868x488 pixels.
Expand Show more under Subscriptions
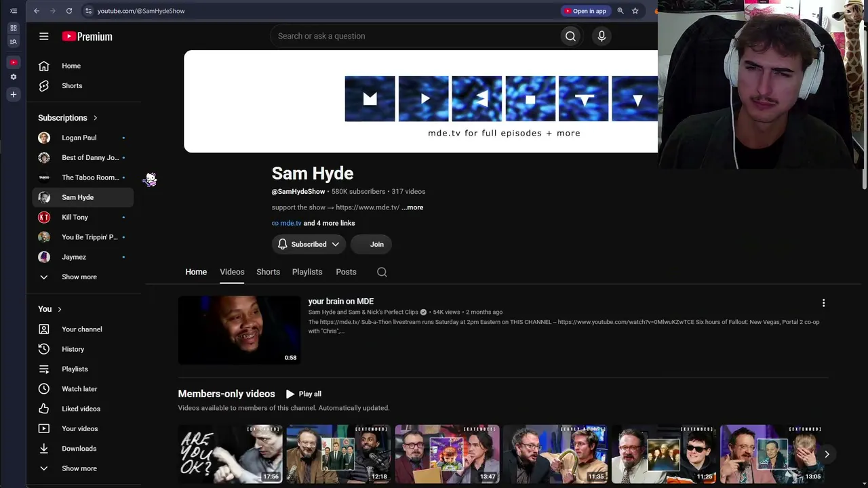[83, 277]
